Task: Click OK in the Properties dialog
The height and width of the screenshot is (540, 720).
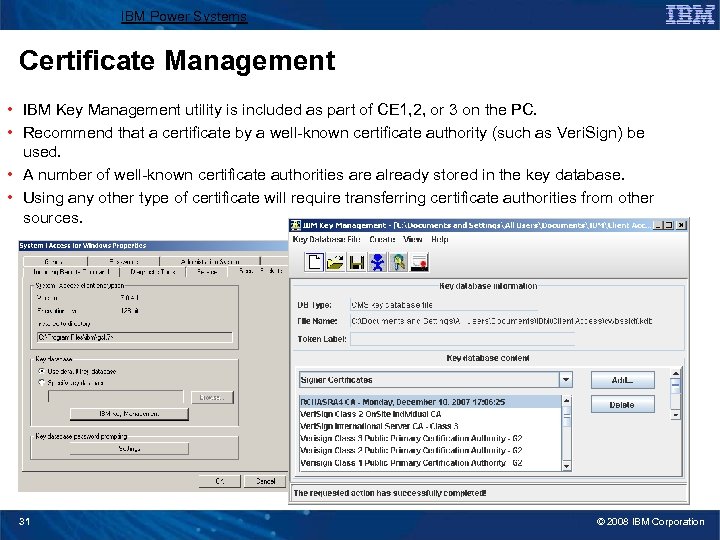Action: (219, 481)
